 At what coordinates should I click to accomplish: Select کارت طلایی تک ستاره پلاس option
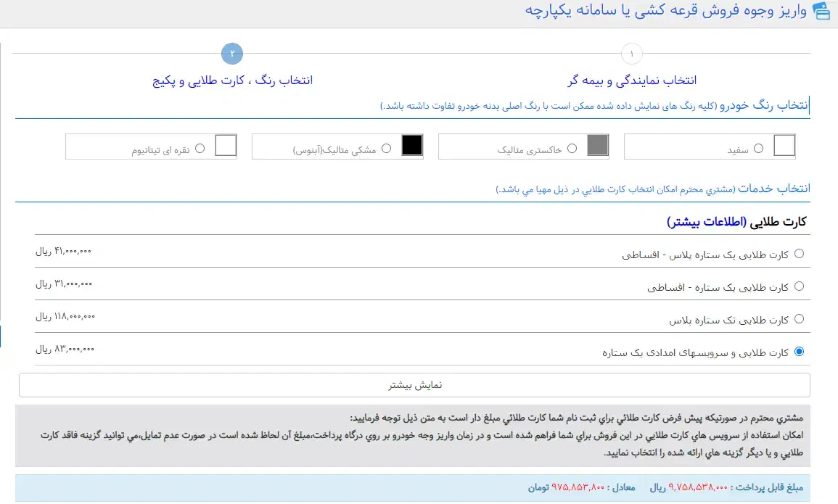click(800, 318)
